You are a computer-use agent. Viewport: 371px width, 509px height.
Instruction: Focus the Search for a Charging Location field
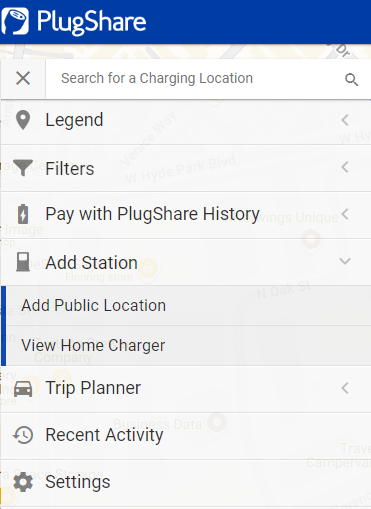(x=195, y=79)
